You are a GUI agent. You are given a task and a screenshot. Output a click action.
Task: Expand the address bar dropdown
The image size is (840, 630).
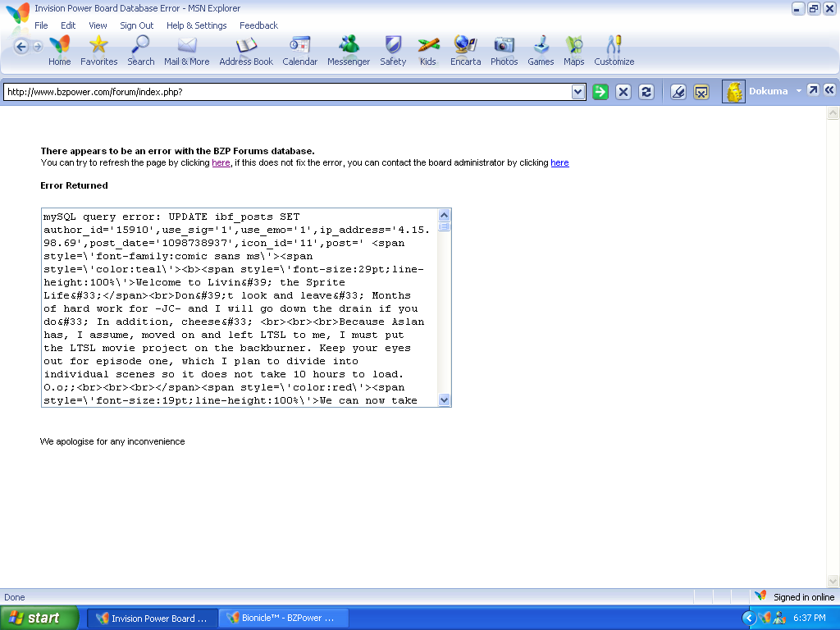(x=577, y=92)
